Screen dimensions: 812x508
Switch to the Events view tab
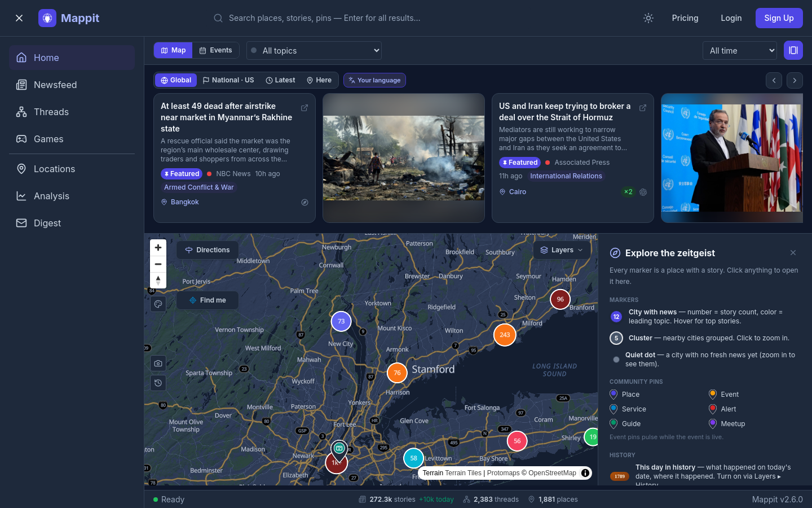[x=215, y=50]
